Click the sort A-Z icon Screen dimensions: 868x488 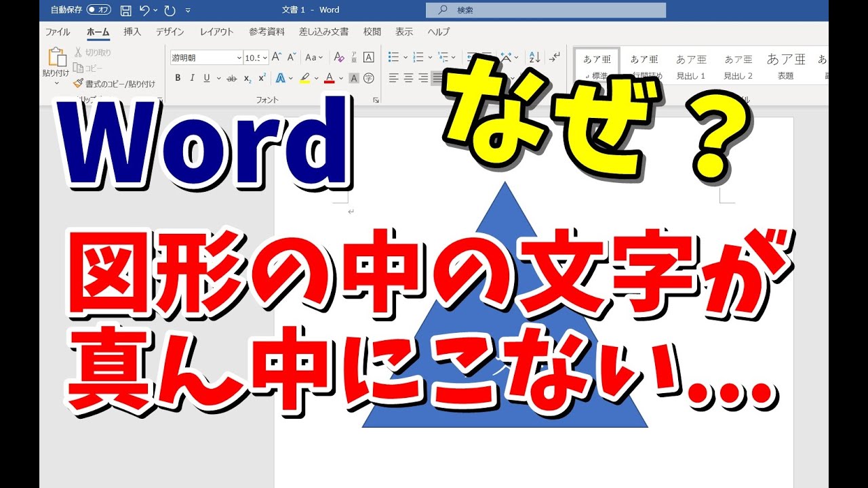pyautogui.click(x=534, y=58)
